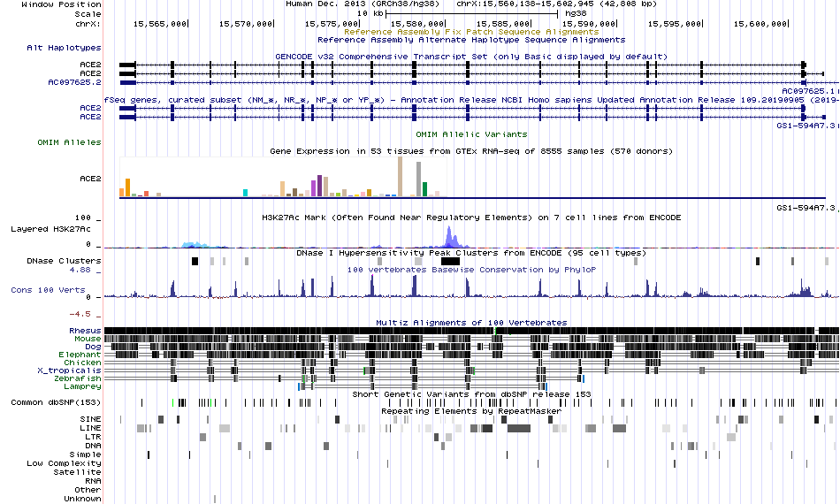Open 100 vertebrates Basewise Conservation by PhyloP title

[x=471, y=270]
